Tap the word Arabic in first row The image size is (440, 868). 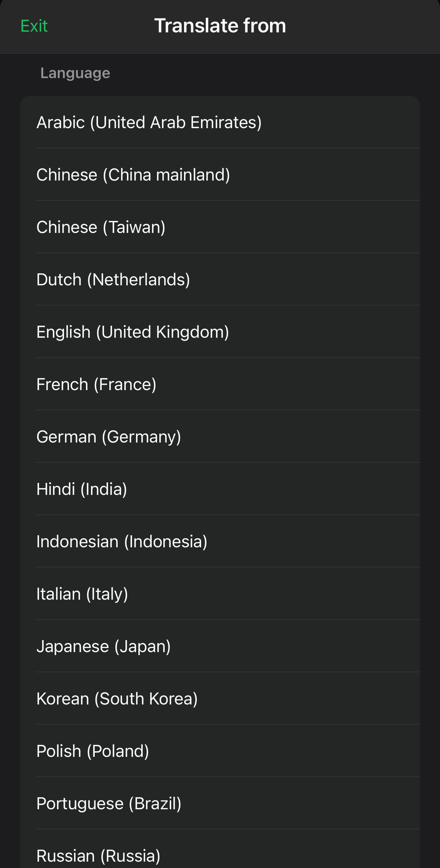coord(61,122)
